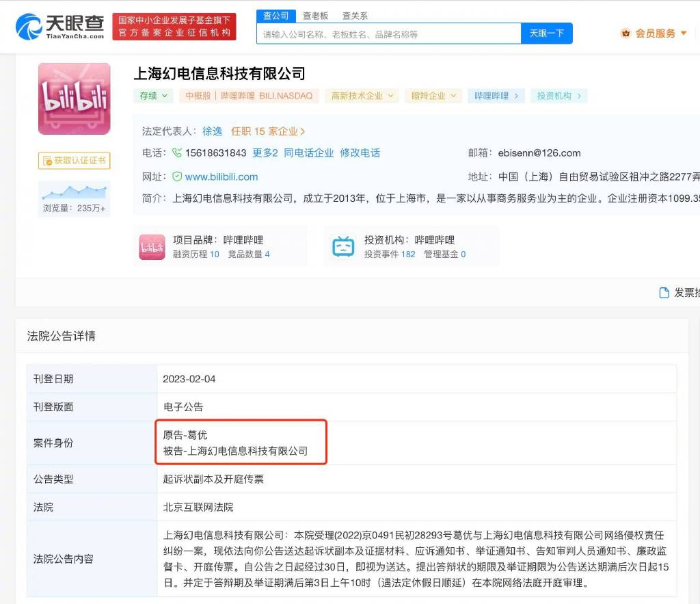Expand the 会员服务 dropdown arrow
This screenshot has width=700, height=604.
tap(684, 34)
